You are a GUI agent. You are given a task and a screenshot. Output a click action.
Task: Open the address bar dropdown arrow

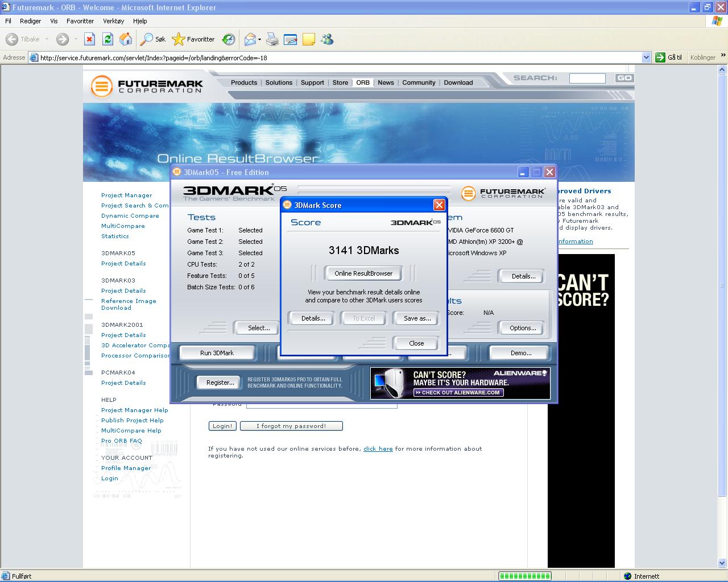click(646, 57)
